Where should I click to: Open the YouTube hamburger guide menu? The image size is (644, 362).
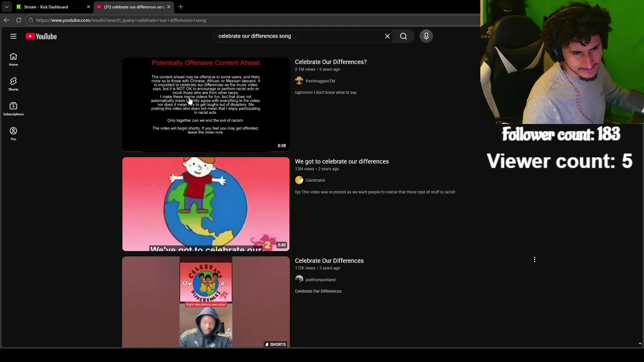pos(14,36)
